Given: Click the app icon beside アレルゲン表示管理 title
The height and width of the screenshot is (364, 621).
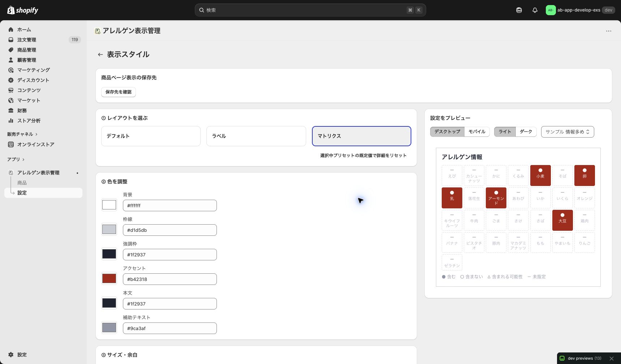Looking at the screenshot, I should coord(97,31).
